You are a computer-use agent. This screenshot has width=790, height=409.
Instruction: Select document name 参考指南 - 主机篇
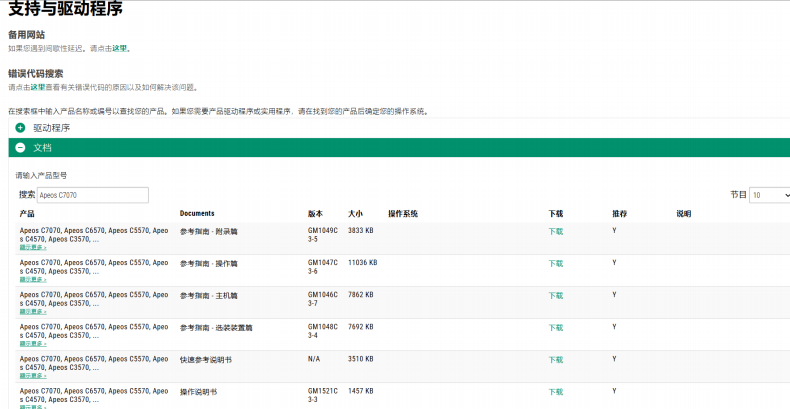tap(209, 296)
